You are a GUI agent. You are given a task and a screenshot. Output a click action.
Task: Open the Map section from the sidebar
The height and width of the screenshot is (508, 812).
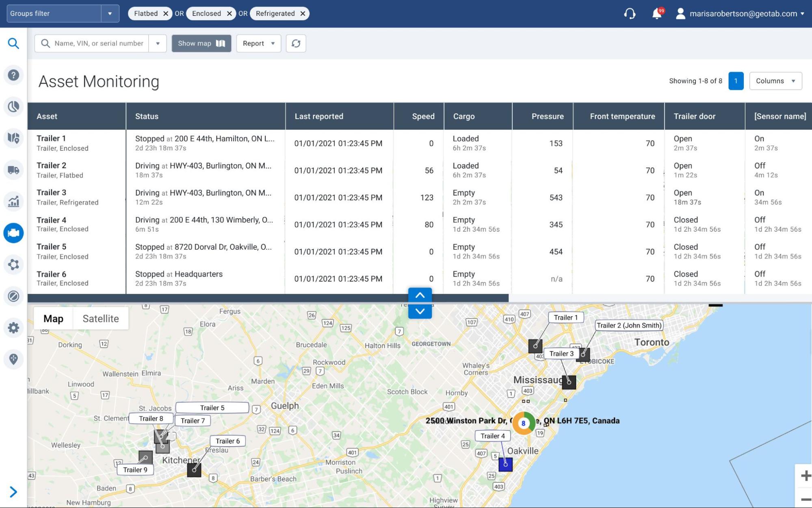pos(13,138)
